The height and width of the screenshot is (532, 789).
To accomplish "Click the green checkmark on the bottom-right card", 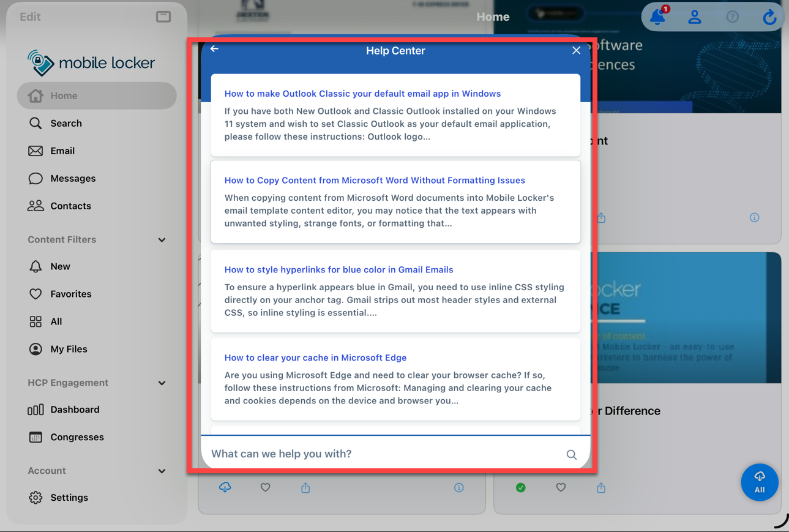I will 520,488.
